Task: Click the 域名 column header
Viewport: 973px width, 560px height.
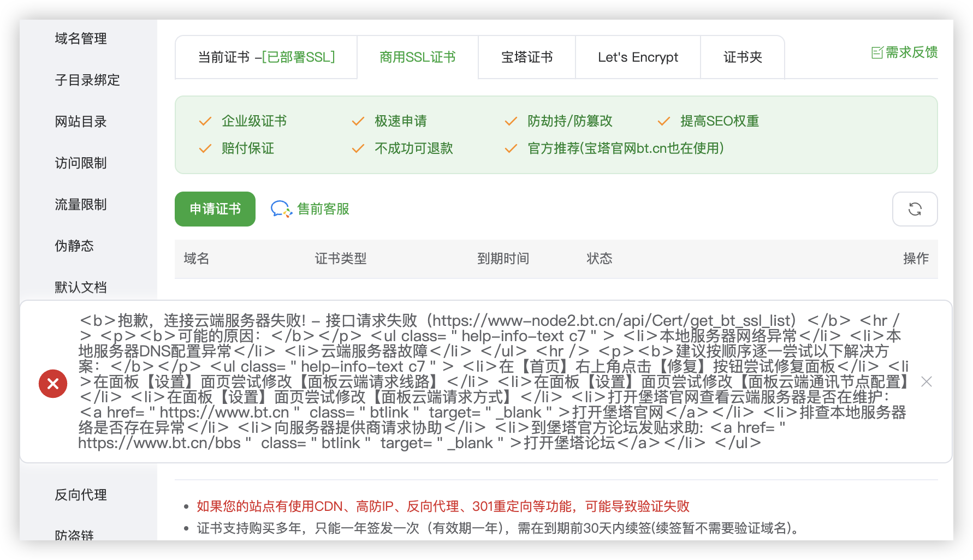Action: (197, 259)
